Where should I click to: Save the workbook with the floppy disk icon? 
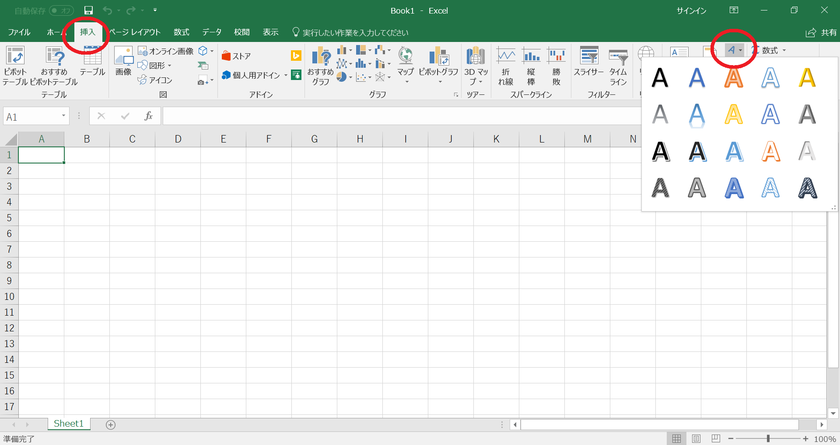point(88,11)
